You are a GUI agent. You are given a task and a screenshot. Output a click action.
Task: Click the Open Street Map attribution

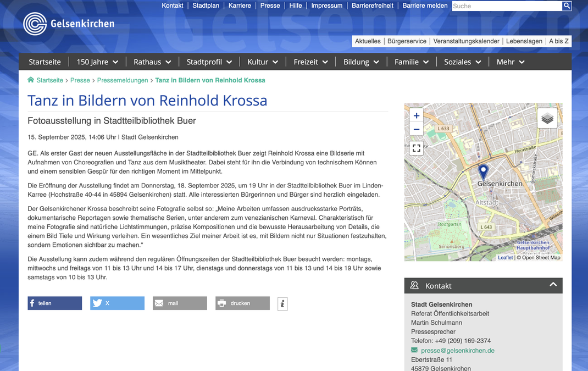point(541,258)
